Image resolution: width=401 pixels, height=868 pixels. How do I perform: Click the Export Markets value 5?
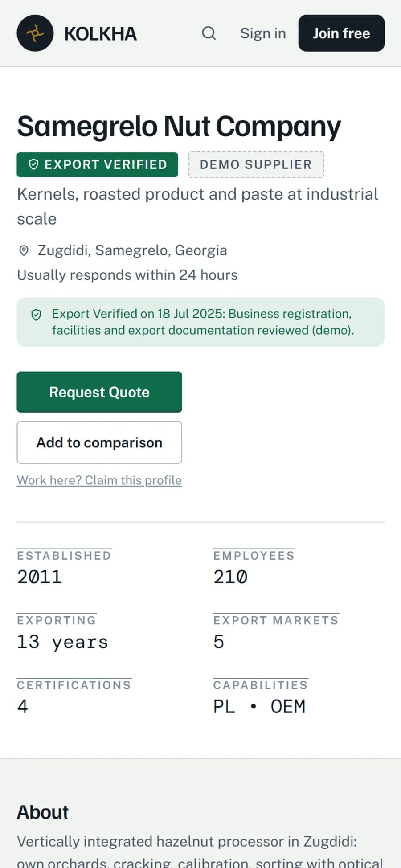[219, 642]
